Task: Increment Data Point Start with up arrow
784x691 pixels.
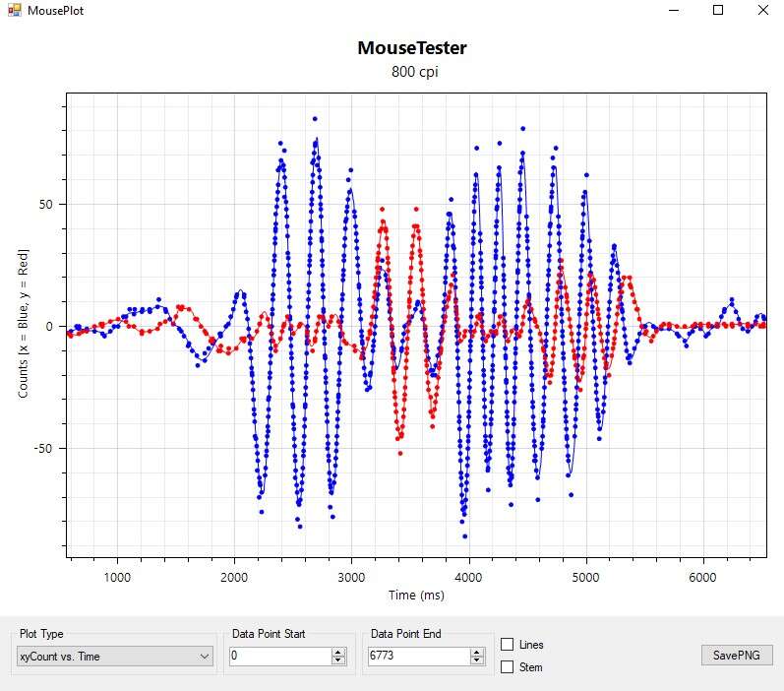Action: [338, 652]
